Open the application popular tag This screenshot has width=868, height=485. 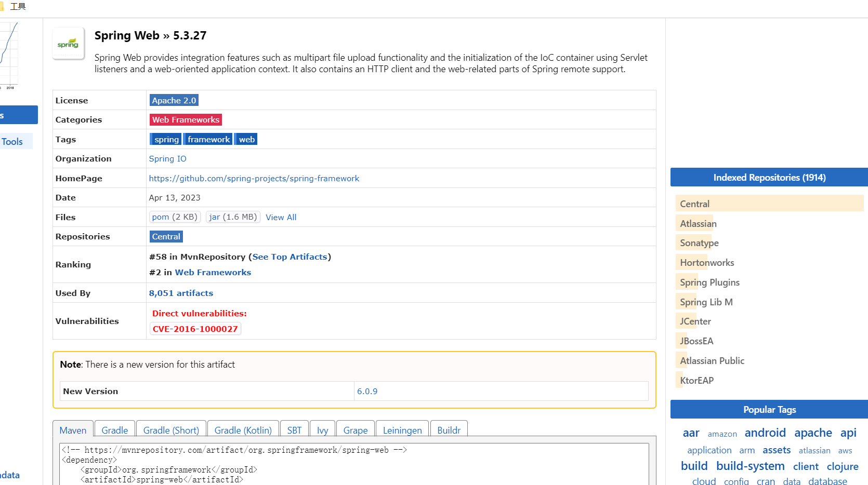(x=709, y=450)
